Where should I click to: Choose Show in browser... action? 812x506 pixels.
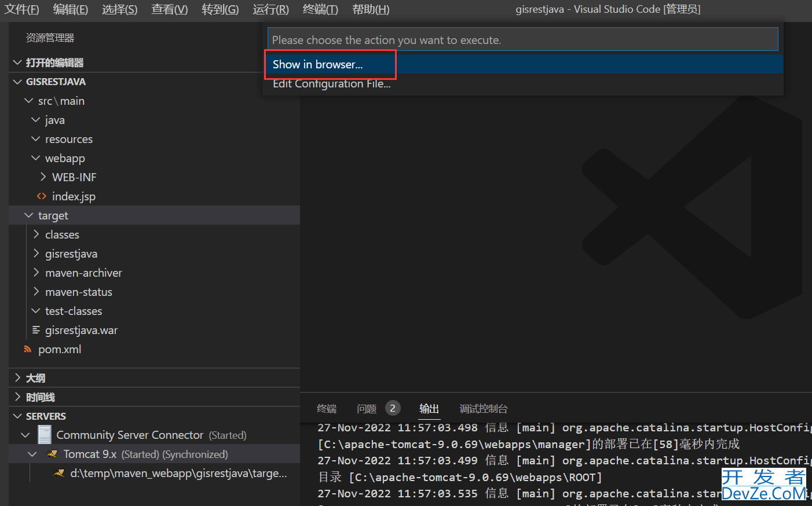click(523, 64)
